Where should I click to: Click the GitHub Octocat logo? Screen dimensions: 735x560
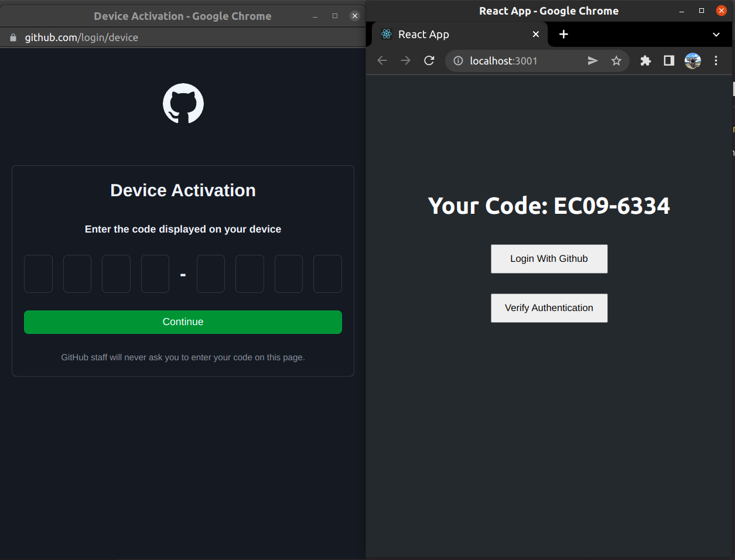tap(183, 104)
